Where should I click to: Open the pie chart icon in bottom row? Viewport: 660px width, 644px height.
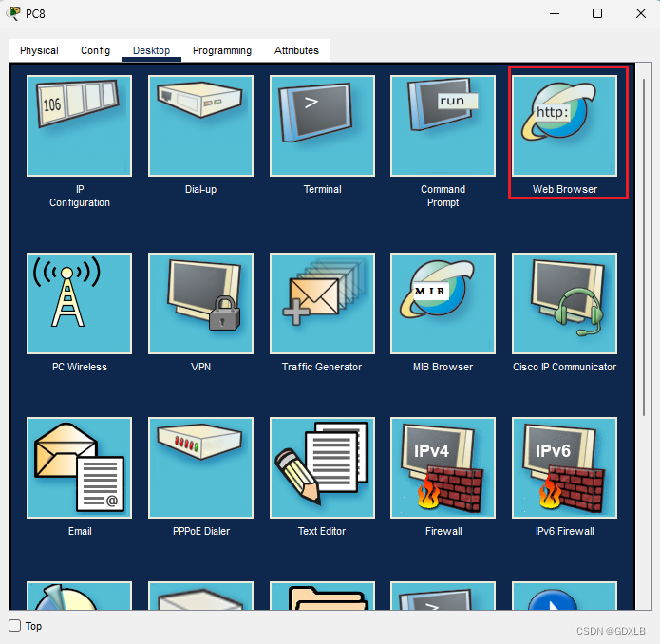click(79, 596)
